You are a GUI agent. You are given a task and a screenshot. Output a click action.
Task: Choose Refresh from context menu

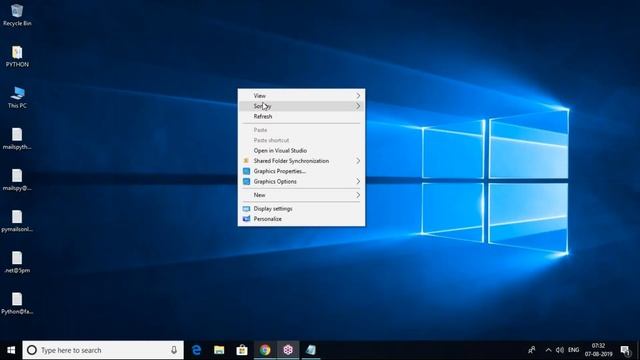[x=302, y=116]
